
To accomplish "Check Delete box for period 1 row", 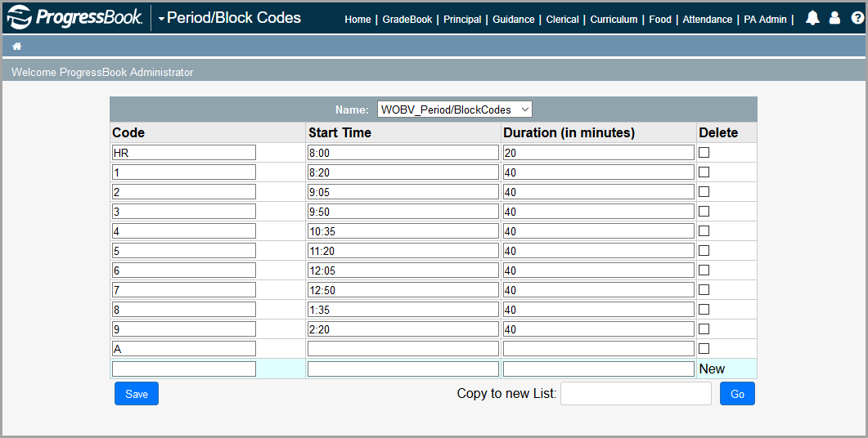I will pos(704,172).
